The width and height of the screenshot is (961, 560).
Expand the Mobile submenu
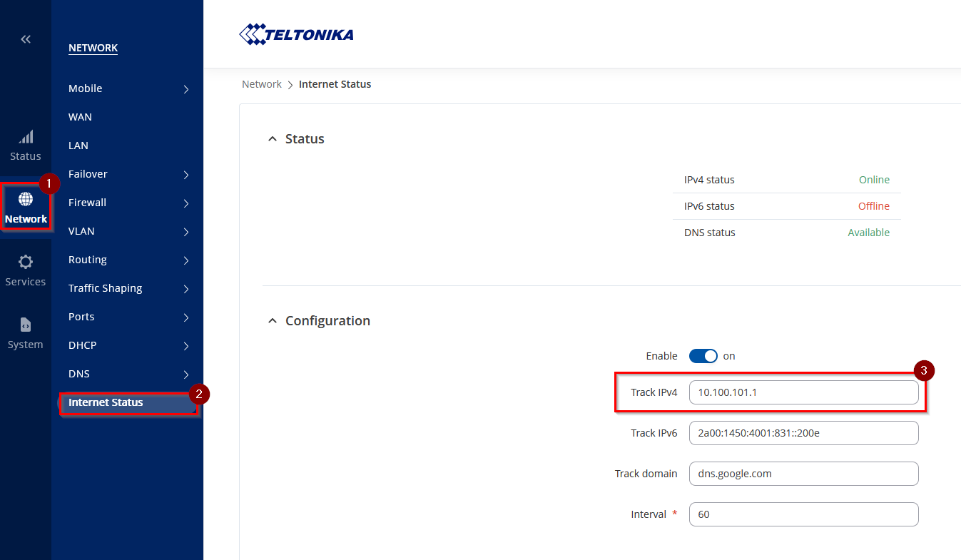pyautogui.click(x=186, y=89)
